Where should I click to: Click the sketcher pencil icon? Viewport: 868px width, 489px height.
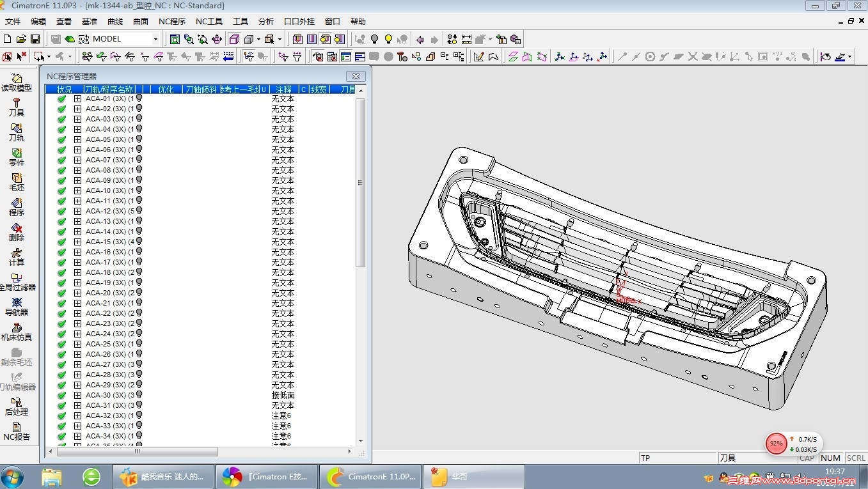[x=478, y=57]
